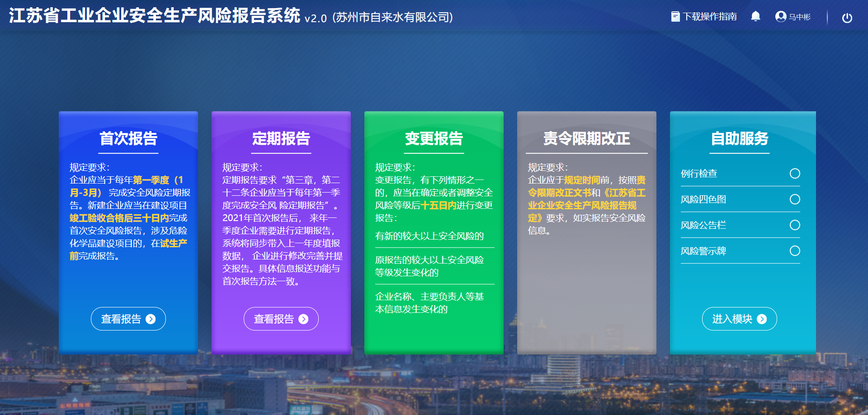
Task: Open the 责令限期改正 card heading
Action: [586, 138]
